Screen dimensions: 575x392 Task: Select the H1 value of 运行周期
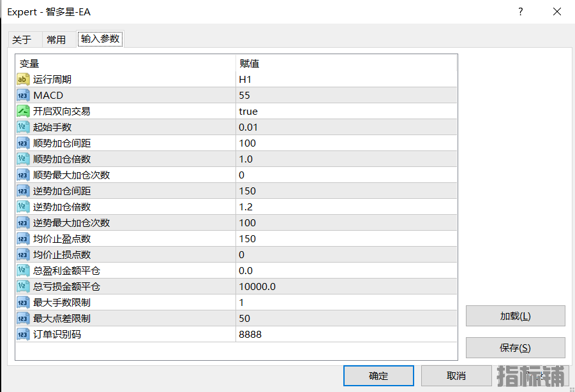tap(245, 80)
